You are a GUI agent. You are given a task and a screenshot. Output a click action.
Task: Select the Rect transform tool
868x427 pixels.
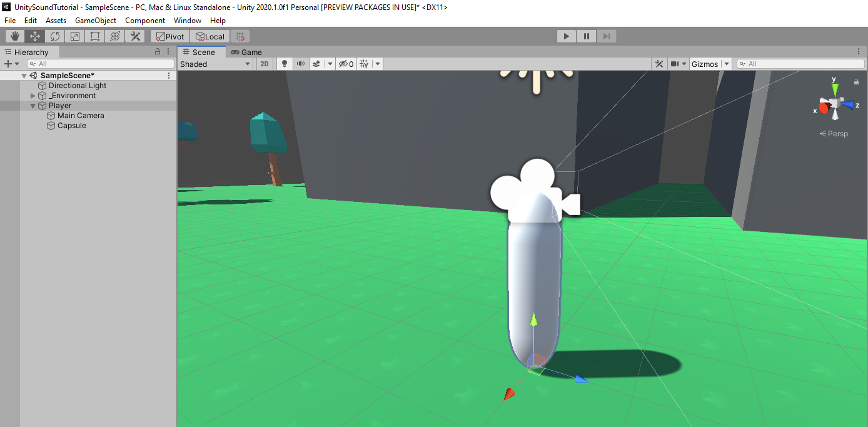[95, 36]
